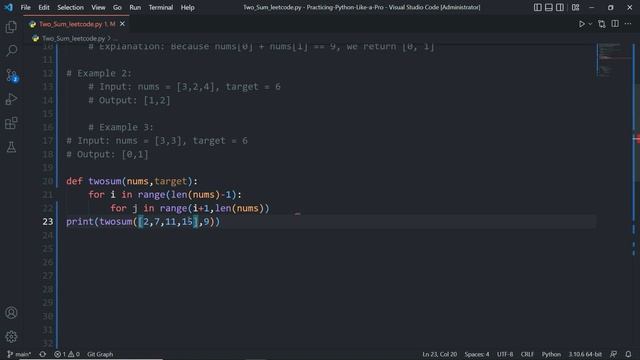This screenshot has height=360, width=640.
Task: Open the Manage gear icon
Action: (x=11, y=336)
